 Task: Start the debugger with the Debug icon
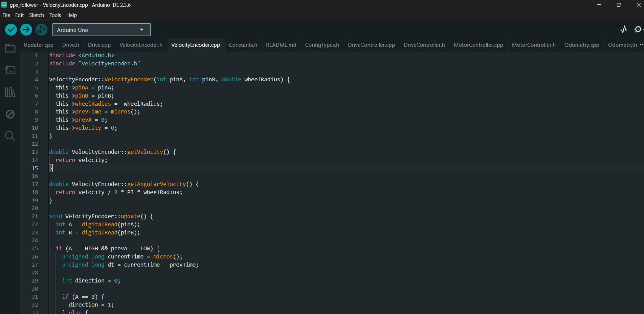(x=41, y=30)
